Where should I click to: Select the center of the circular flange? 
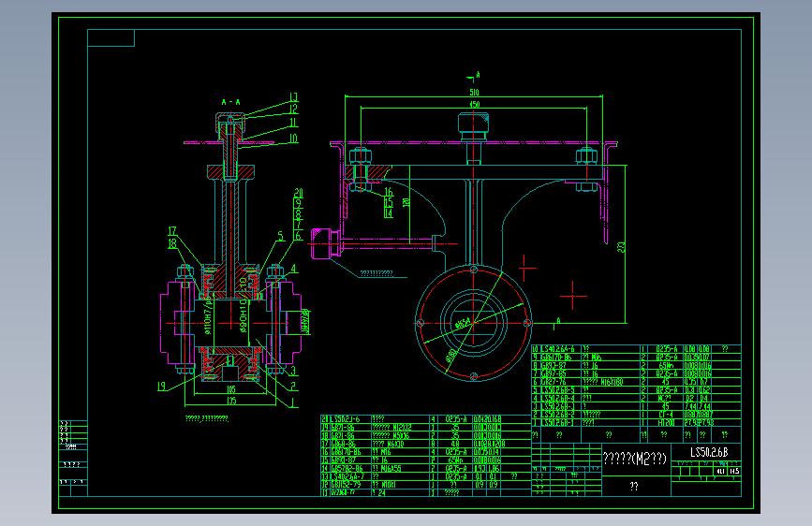(473, 323)
